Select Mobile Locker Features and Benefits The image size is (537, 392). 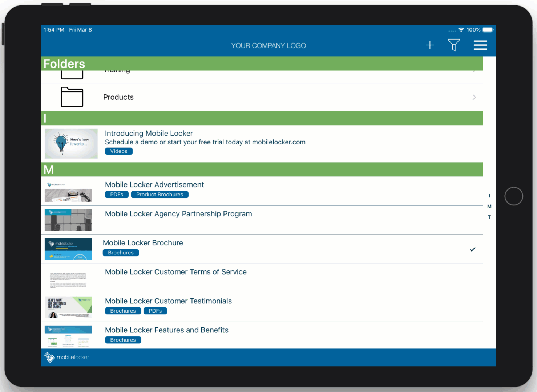(167, 330)
